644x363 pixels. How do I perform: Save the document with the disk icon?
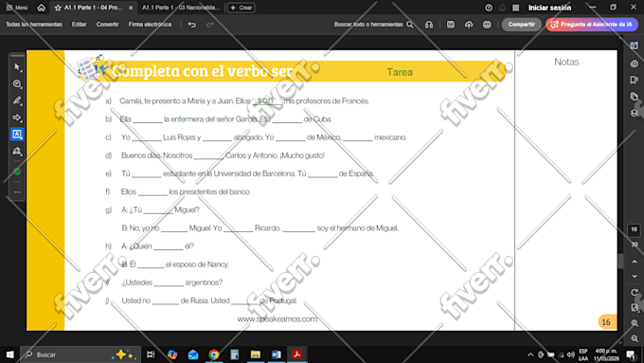point(451,25)
